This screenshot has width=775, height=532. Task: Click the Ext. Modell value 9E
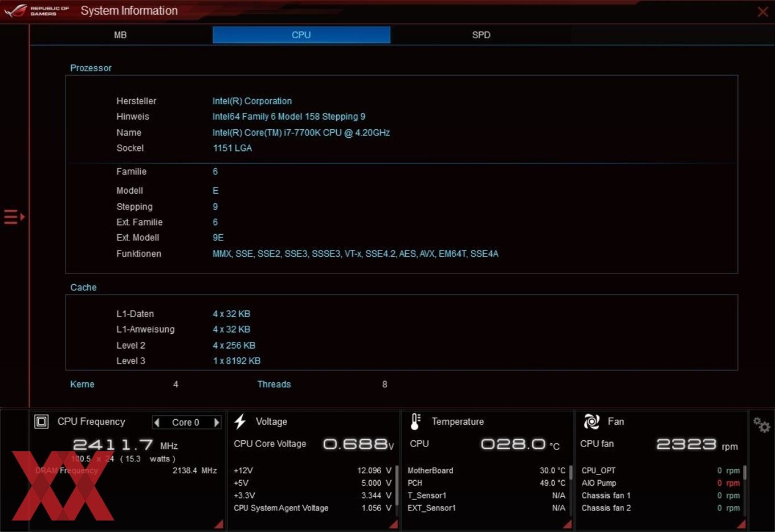pos(218,238)
